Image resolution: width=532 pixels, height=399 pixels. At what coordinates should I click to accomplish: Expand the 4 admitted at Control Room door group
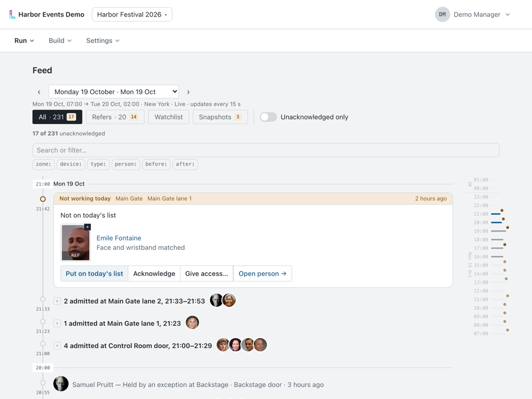pyautogui.click(x=57, y=346)
